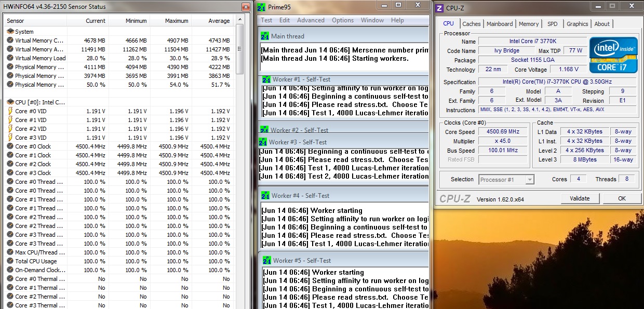Click the Multiplier value x 45.0
The height and width of the screenshot is (309, 644).
503,141
